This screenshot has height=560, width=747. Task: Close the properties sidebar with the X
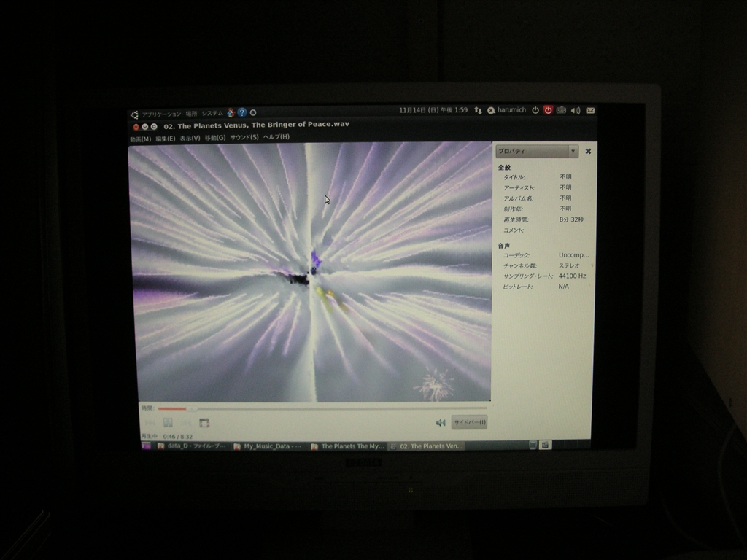pos(588,152)
